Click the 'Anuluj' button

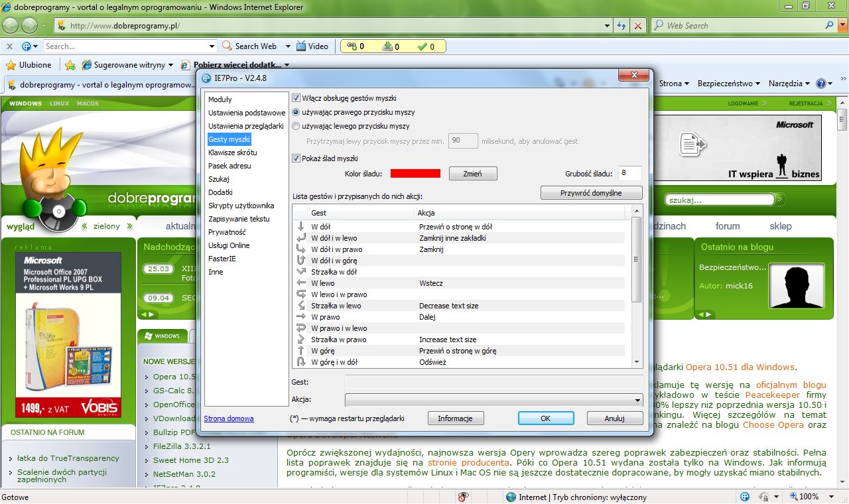click(615, 418)
